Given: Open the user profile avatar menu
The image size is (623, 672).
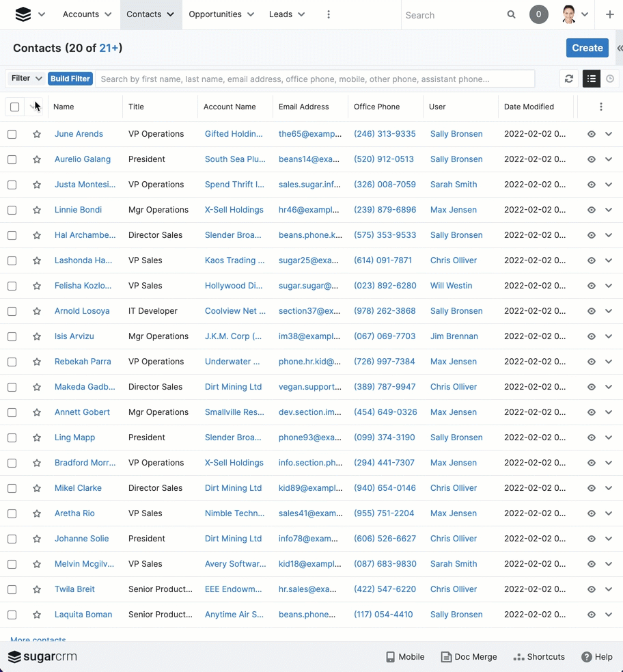Looking at the screenshot, I should click(x=574, y=14).
